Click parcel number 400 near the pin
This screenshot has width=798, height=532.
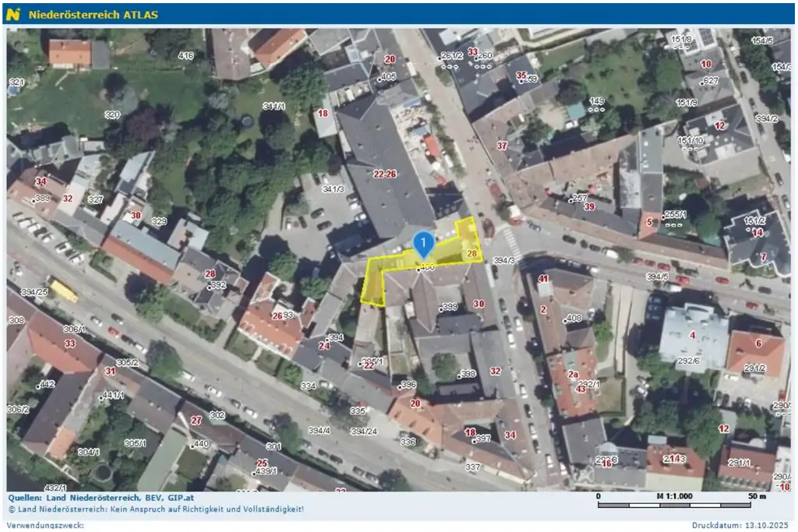(426, 267)
